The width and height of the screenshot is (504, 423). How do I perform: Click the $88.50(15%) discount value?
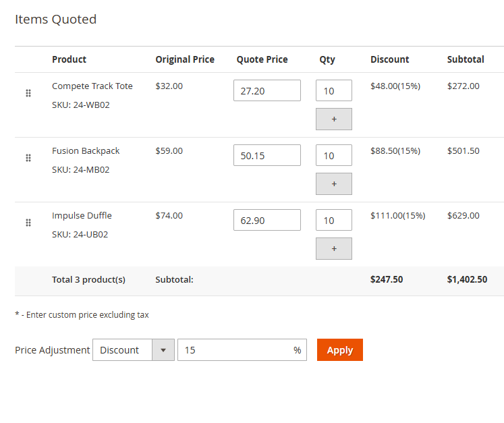click(395, 151)
